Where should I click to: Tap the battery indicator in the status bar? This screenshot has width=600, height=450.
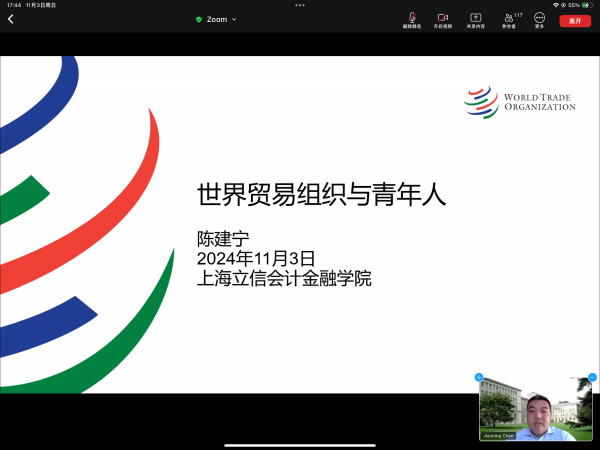(586, 5)
